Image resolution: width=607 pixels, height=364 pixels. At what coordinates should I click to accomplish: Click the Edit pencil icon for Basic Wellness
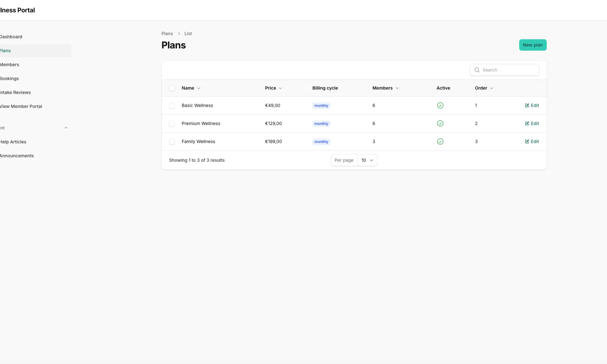coord(527,105)
